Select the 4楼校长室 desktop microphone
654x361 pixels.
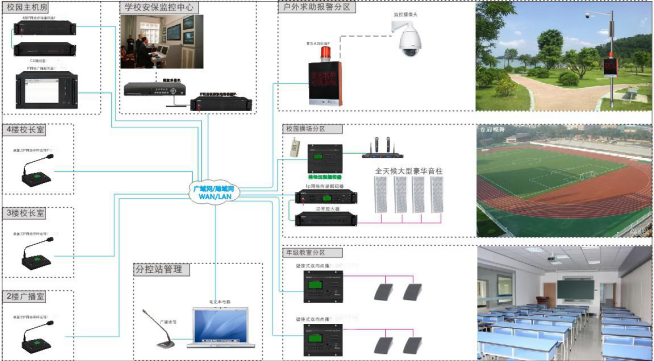[38, 170]
